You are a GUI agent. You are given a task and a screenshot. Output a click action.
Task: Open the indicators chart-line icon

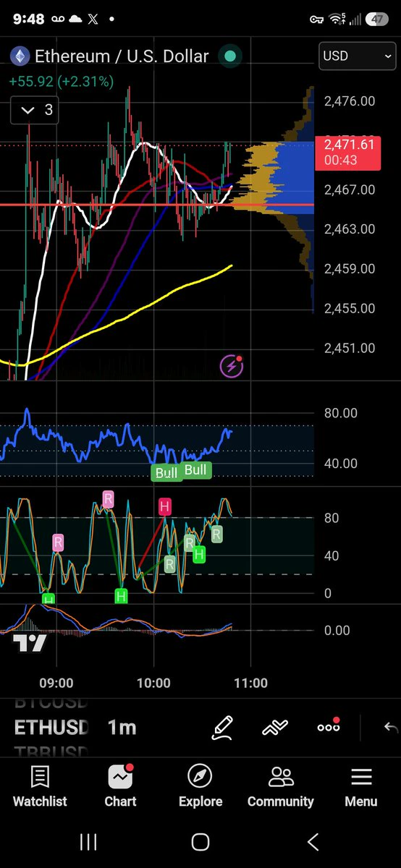(x=276, y=728)
